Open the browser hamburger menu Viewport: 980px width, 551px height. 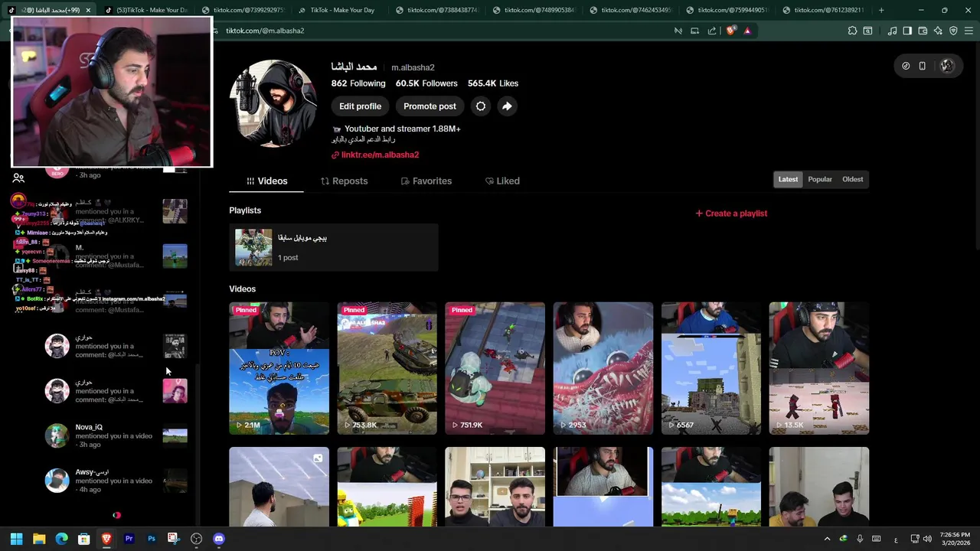click(969, 31)
